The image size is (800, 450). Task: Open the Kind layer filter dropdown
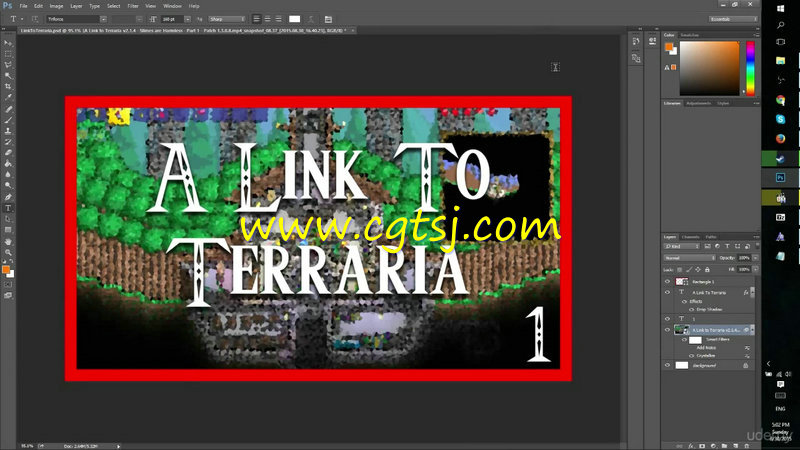(682, 246)
